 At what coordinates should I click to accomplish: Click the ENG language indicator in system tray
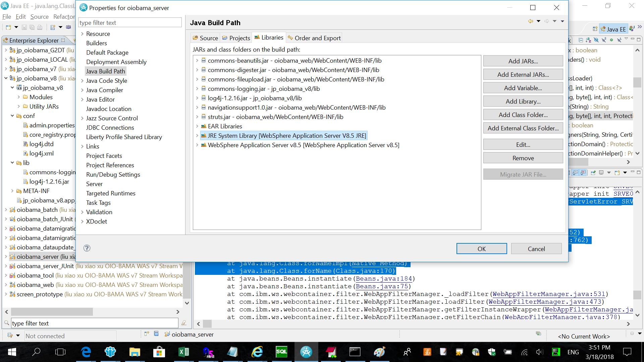573,352
